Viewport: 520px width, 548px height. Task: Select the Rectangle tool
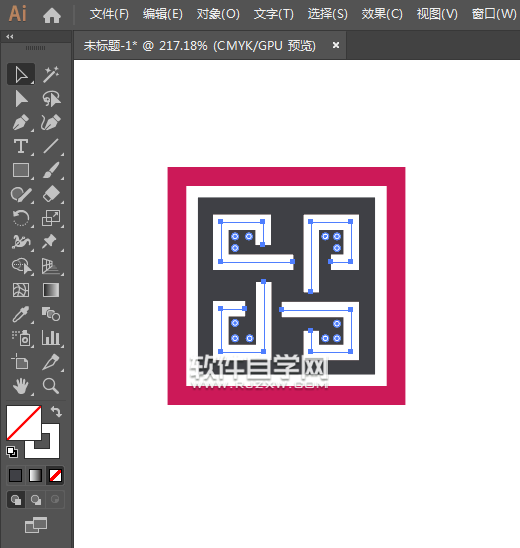click(x=21, y=171)
